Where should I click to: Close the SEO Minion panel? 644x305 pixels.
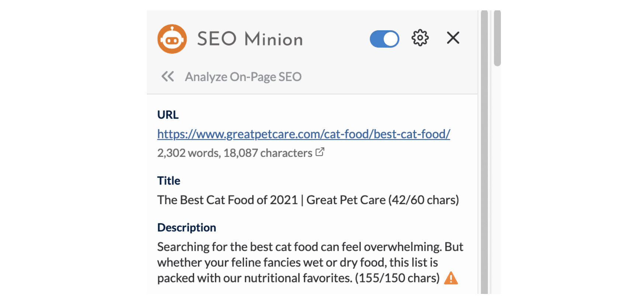pyautogui.click(x=453, y=38)
